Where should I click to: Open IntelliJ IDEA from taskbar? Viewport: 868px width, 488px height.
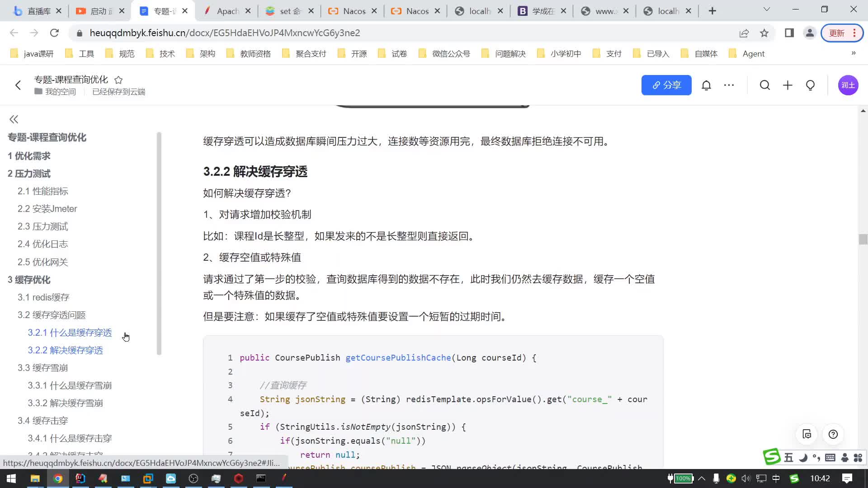[x=80, y=479]
